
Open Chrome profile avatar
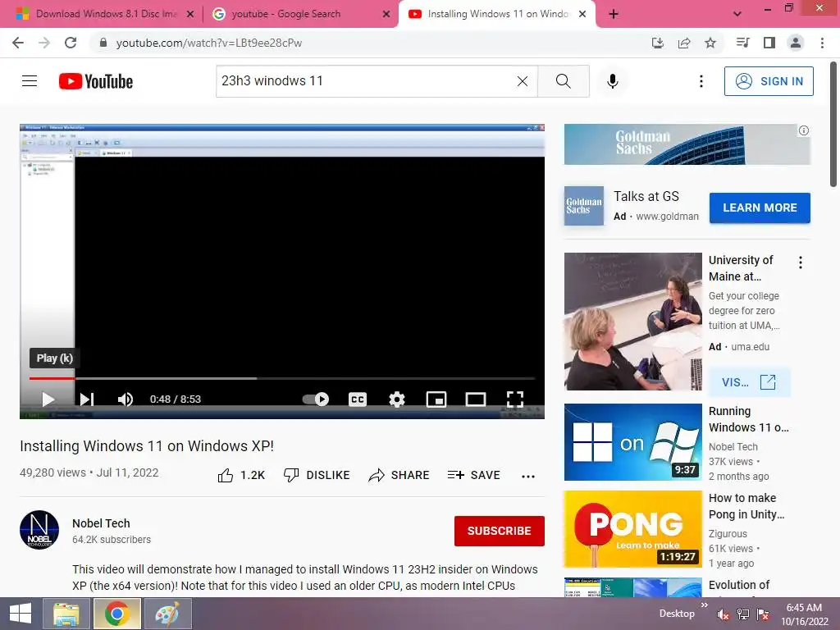coord(796,43)
